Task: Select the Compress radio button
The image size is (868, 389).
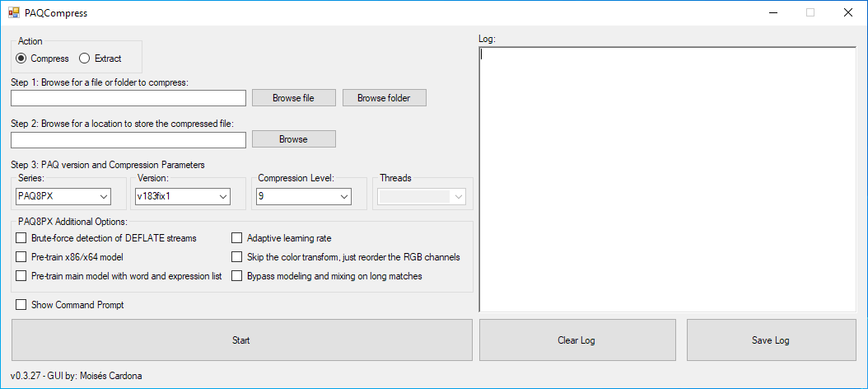Action: [x=21, y=59]
